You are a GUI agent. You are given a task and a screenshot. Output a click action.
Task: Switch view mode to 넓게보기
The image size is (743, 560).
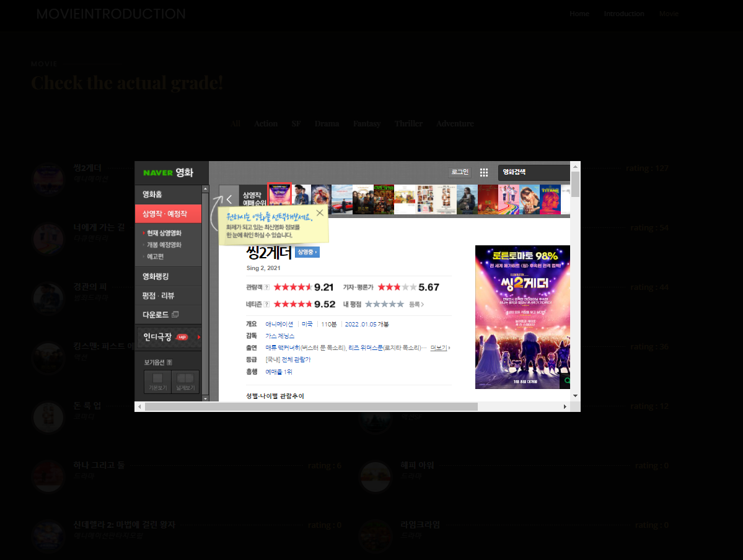tap(185, 380)
